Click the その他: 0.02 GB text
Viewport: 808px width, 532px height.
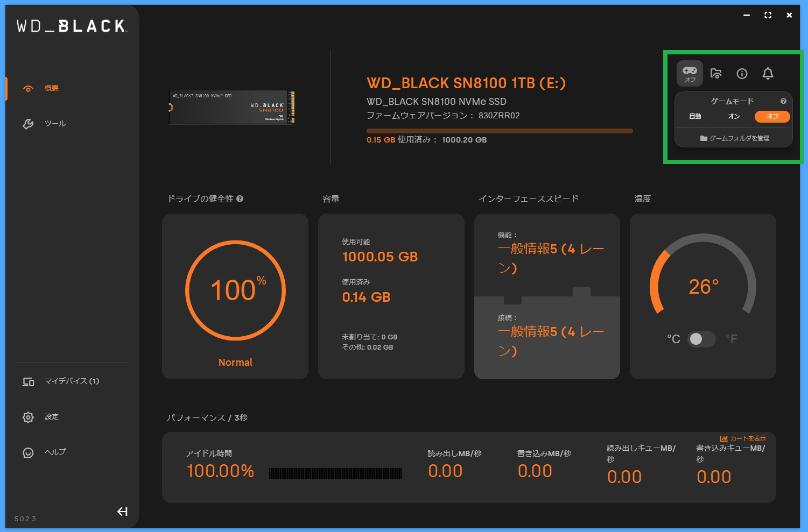tap(368, 347)
